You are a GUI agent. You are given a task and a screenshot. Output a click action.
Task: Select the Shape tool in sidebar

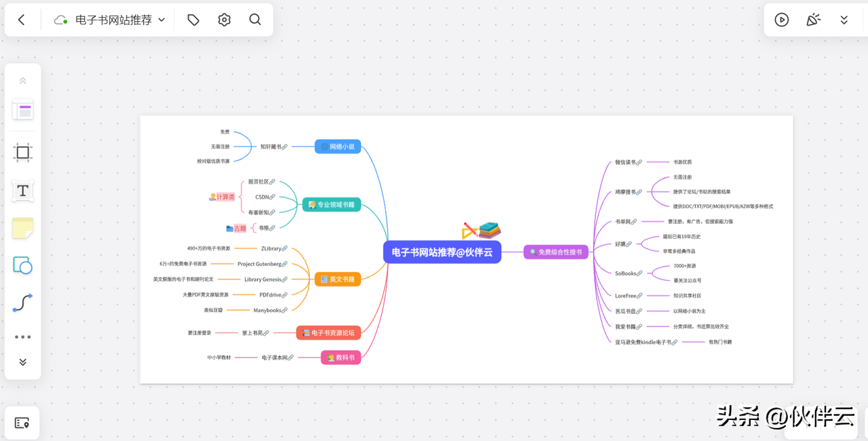point(22,265)
